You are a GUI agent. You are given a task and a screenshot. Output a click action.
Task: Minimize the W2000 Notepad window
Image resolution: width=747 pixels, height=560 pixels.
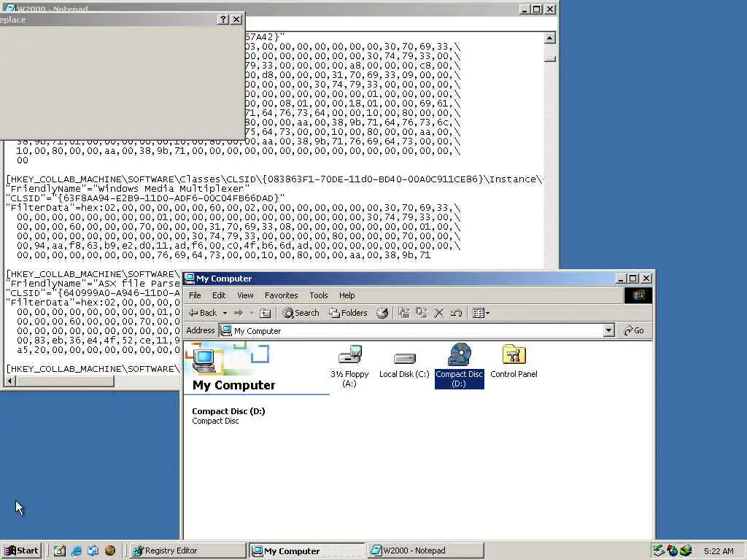coord(524,9)
